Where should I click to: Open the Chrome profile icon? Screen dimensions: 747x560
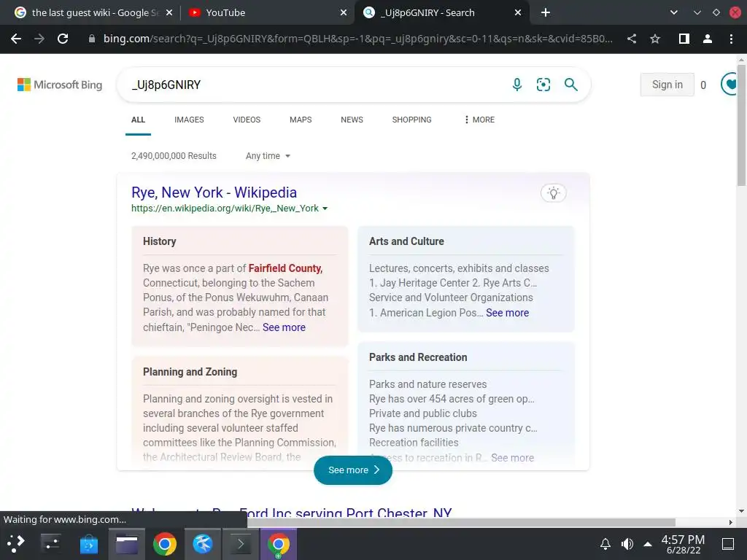click(x=708, y=39)
